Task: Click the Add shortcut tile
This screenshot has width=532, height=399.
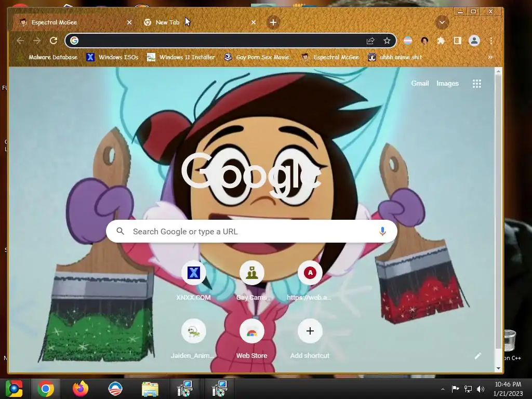Action: tap(310, 339)
